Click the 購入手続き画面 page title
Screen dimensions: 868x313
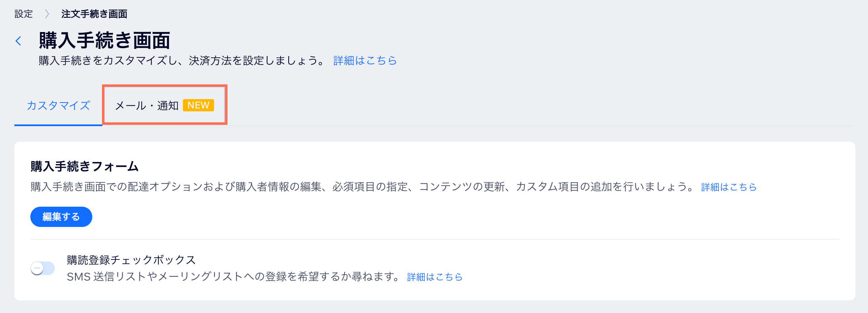[104, 40]
